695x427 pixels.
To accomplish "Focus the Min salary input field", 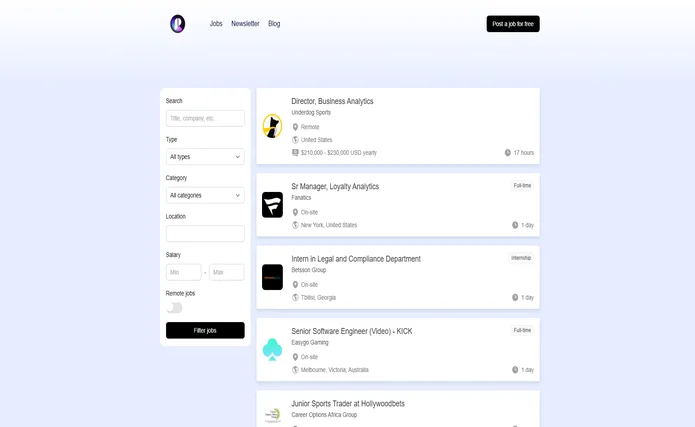I will tap(183, 272).
